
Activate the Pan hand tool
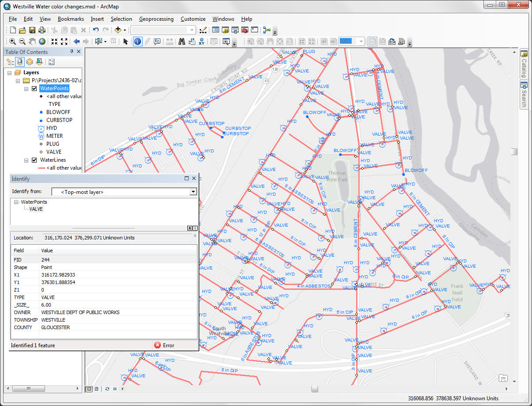(32, 42)
